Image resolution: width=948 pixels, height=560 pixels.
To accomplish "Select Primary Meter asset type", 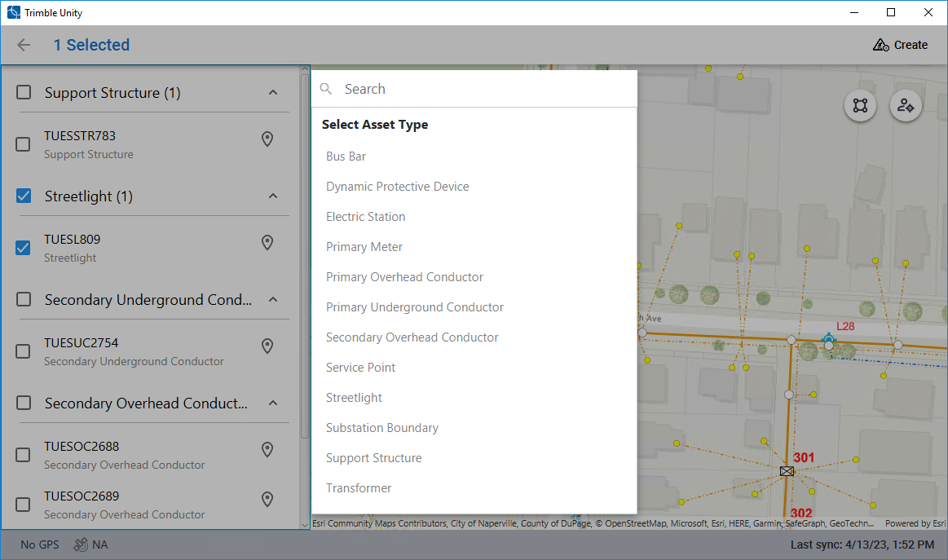I will point(364,247).
